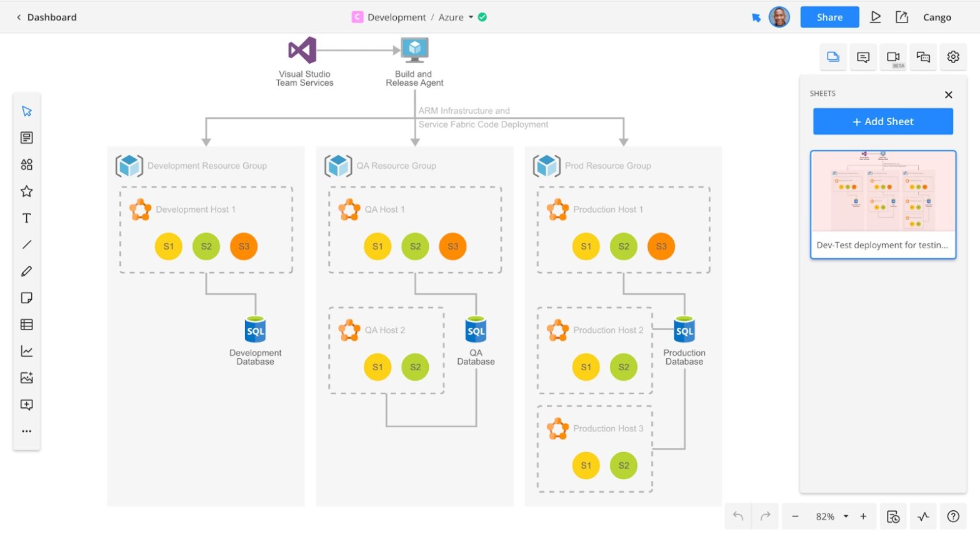Open the comments panel icon

coord(863,57)
